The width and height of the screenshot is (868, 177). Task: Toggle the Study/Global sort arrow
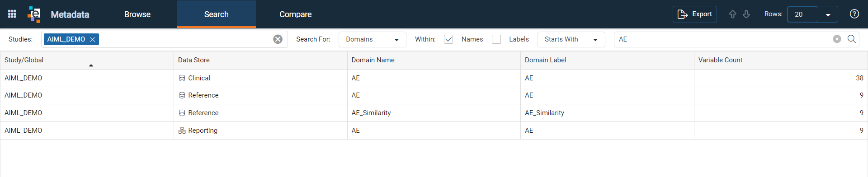91,65
